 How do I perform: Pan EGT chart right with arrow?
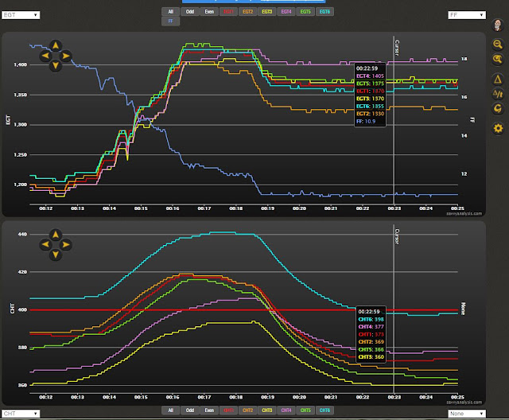click(x=65, y=56)
